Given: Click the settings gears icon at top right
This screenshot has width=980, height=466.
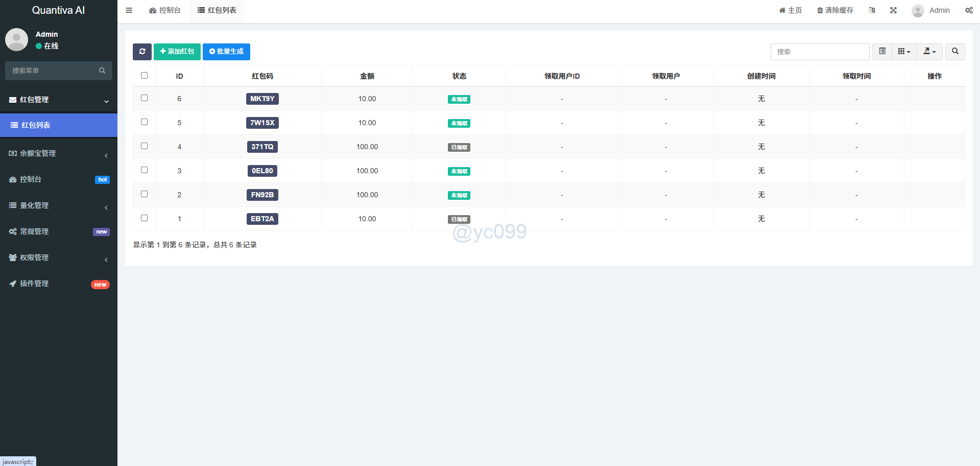Looking at the screenshot, I should coord(969,10).
